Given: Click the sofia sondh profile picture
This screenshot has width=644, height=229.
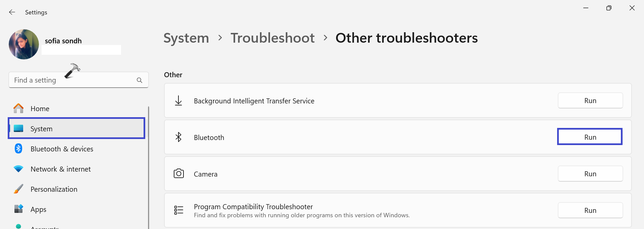Looking at the screenshot, I should (24, 44).
